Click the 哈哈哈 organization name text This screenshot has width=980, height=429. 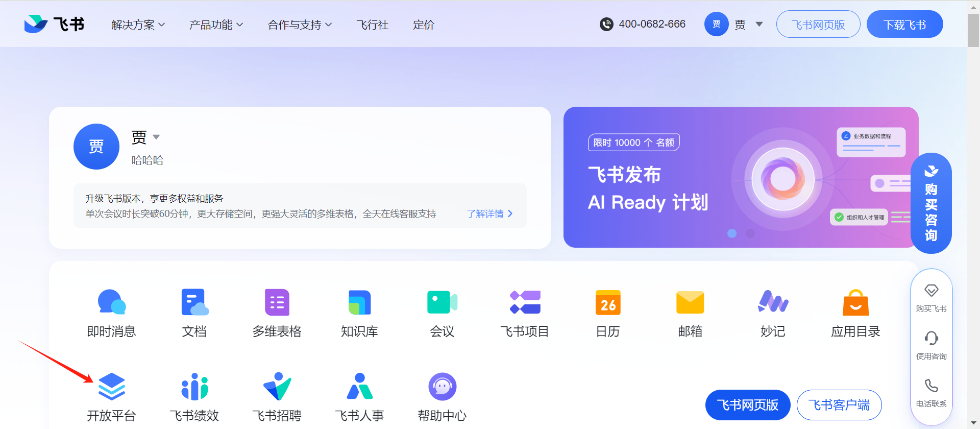(x=148, y=160)
